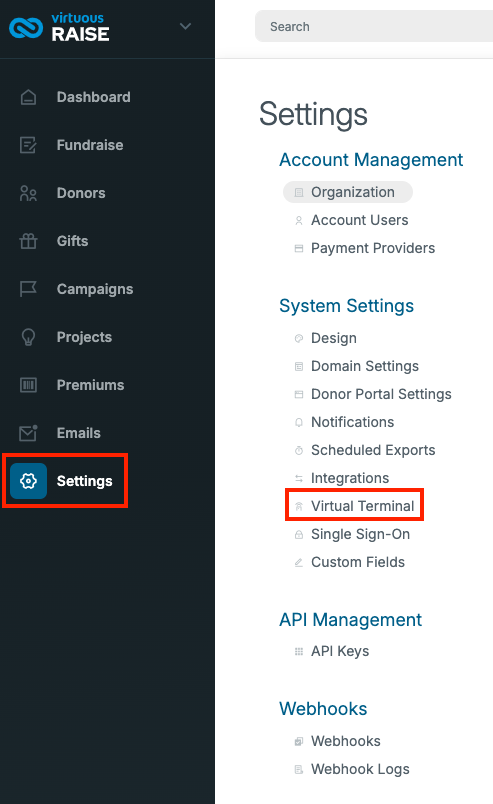Screen dimensions: 493x804
Task: Open Notifications settings
Action: 352,422
